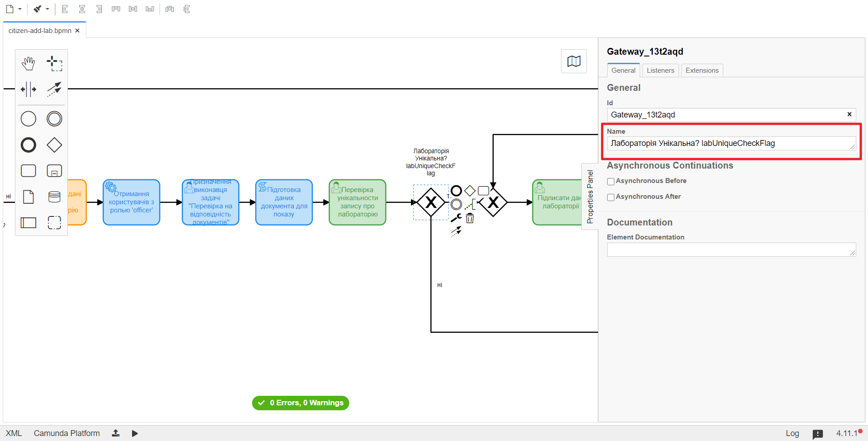The height and width of the screenshot is (441, 868).
Task: Create a start event from palette
Action: coord(28,119)
